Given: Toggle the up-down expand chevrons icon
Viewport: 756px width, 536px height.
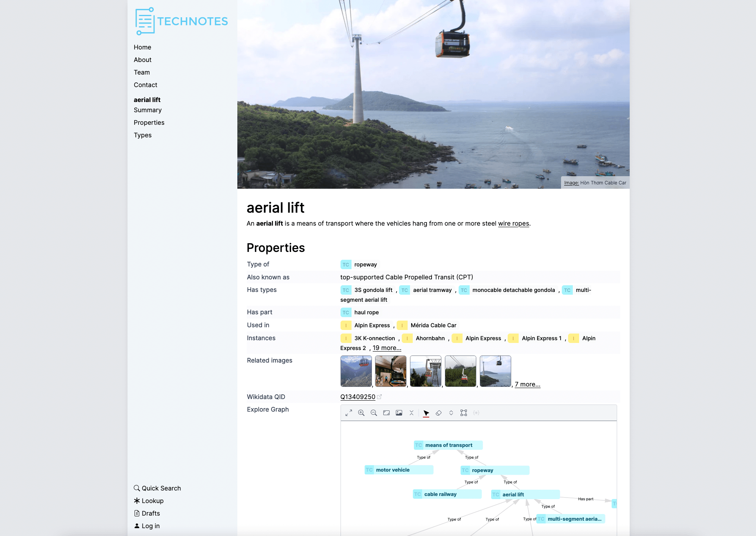Looking at the screenshot, I should pos(451,413).
